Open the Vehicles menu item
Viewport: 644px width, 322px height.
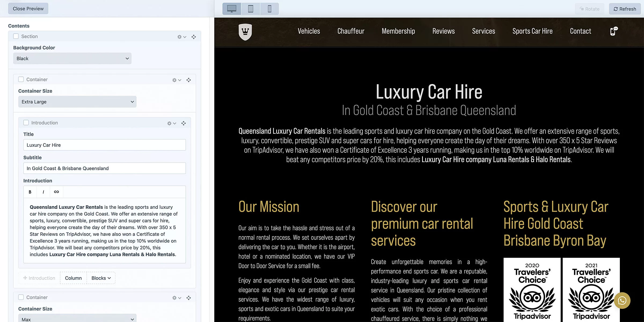click(309, 31)
